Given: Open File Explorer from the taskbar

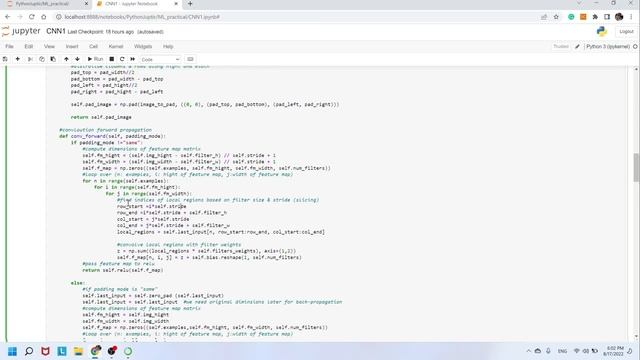Looking at the screenshot, I should tap(78, 351).
